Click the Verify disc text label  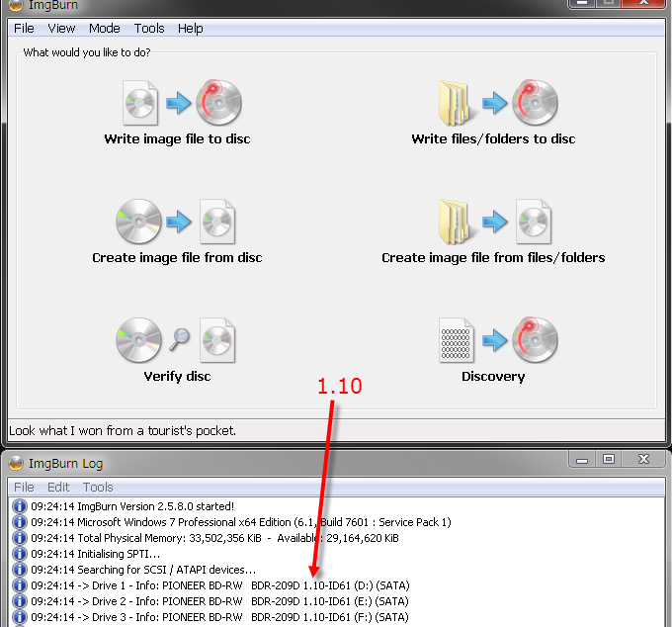click(x=177, y=377)
